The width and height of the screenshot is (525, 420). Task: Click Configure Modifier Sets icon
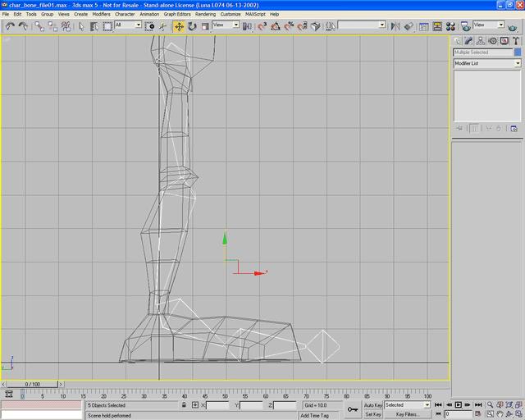click(514, 128)
